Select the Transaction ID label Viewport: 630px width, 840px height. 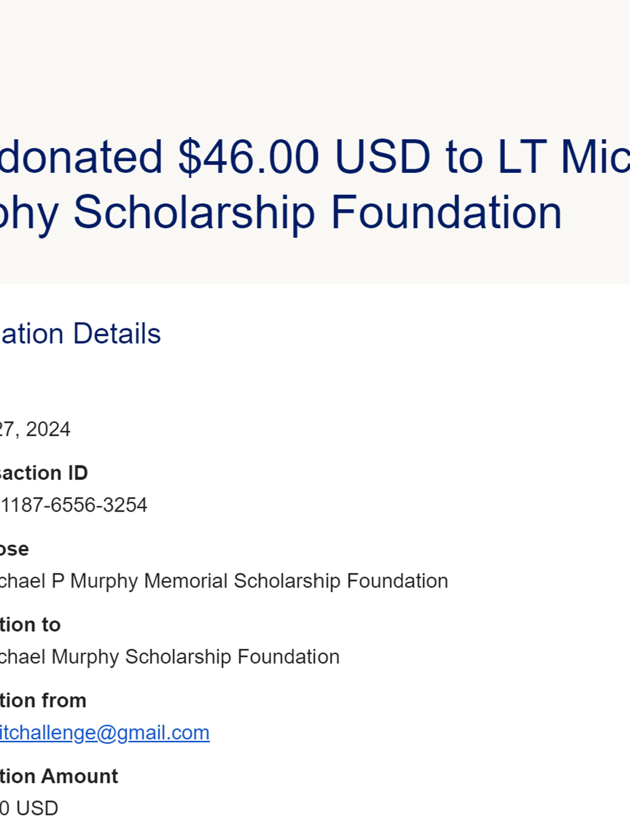44,473
